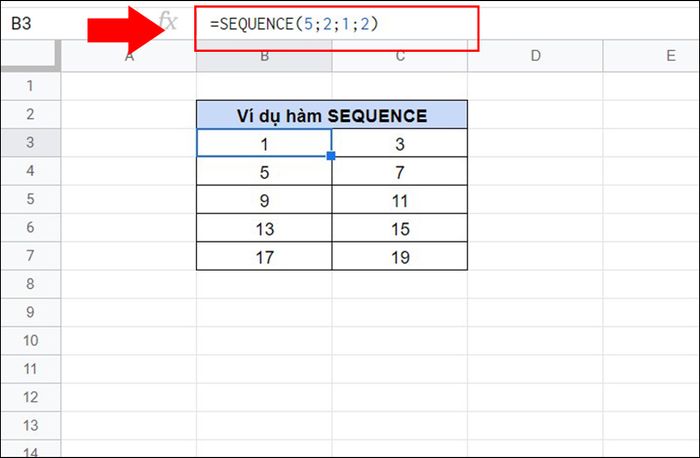This screenshot has height=458, width=700.
Task: Select row 7 header
Action: (x=30, y=256)
